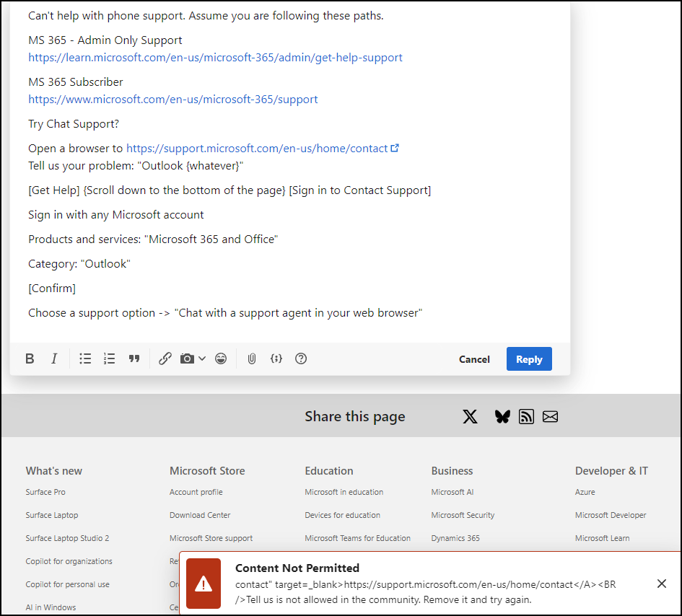The height and width of the screenshot is (616, 682).
Task: Open Microsoft in education link
Action: coord(344,492)
